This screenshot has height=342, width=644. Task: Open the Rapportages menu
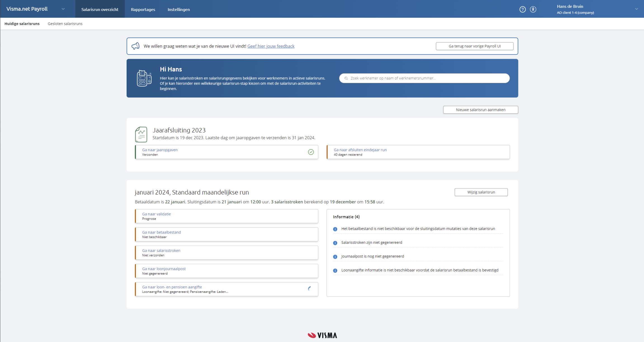coord(143,9)
